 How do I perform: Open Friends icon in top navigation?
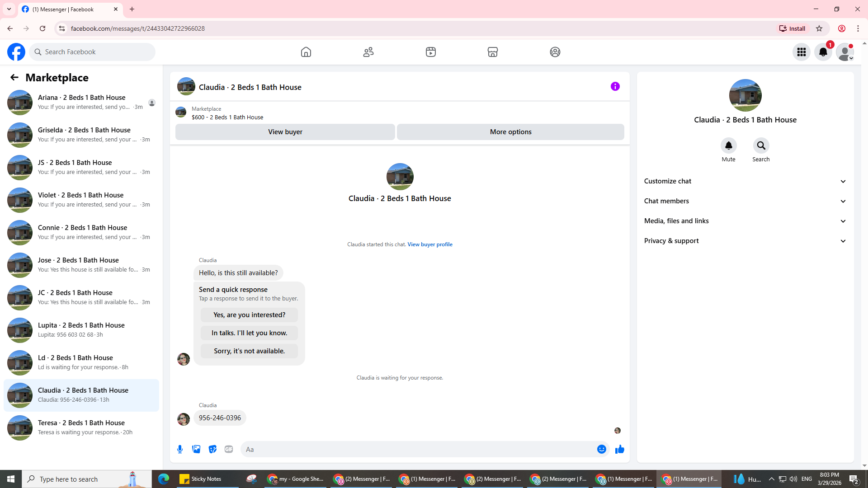click(368, 52)
